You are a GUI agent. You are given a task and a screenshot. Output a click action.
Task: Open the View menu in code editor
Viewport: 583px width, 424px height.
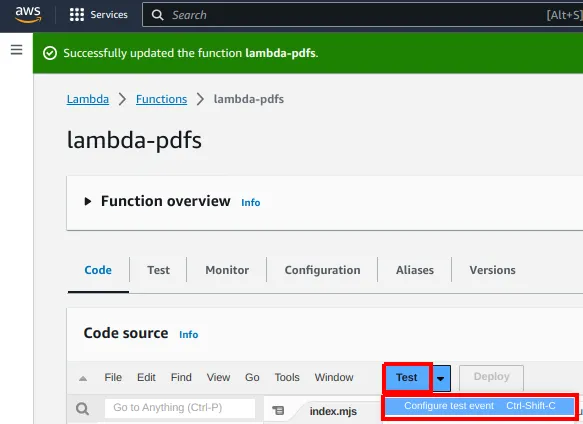[x=218, y=378]
